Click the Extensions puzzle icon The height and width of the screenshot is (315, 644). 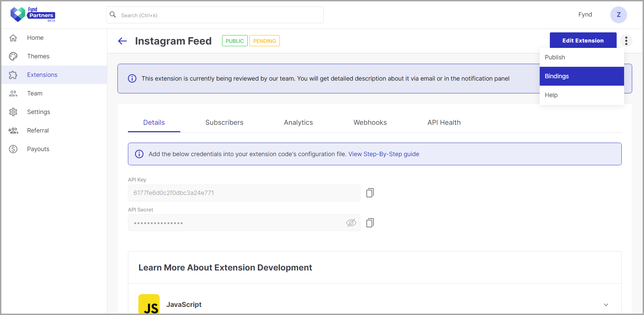tap(13, 75)
